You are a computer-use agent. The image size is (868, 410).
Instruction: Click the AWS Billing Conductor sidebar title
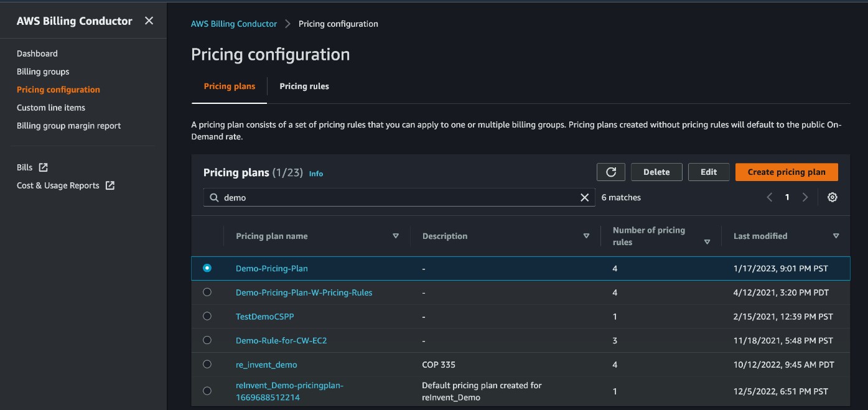coord(75,21)
